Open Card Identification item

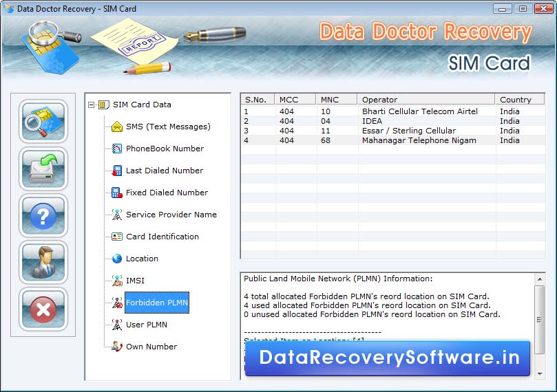pos(162,237)
